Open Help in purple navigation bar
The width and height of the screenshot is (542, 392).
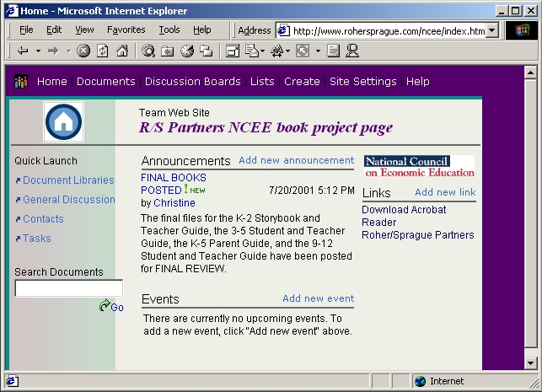click(x=417, y=82)
